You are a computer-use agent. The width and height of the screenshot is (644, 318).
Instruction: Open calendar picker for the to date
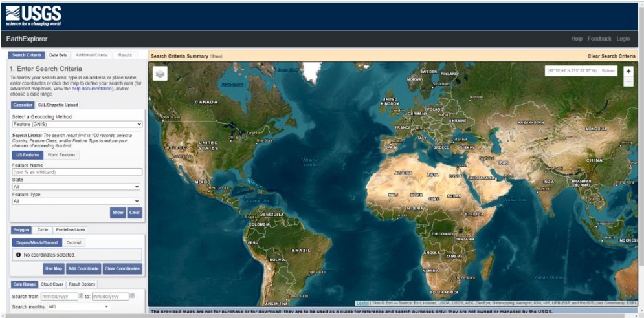pyautogui.click(x=132, y=296)
